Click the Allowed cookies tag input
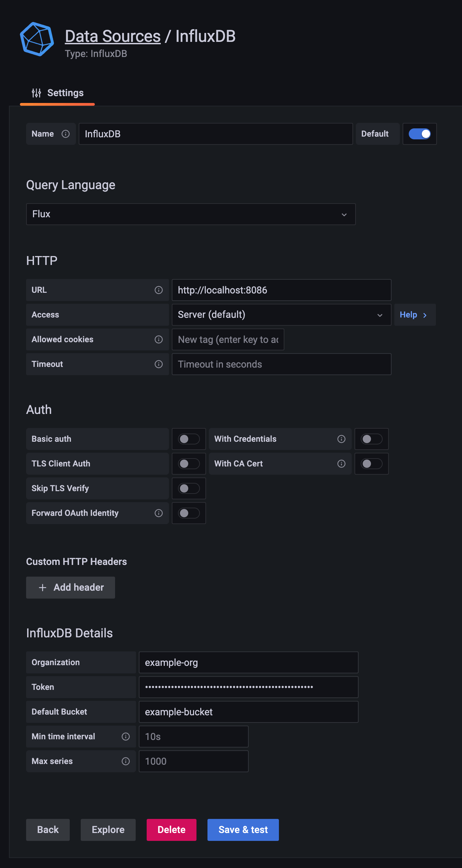The width and height of the screenshot is (462, 868). [x=228, y=339]
